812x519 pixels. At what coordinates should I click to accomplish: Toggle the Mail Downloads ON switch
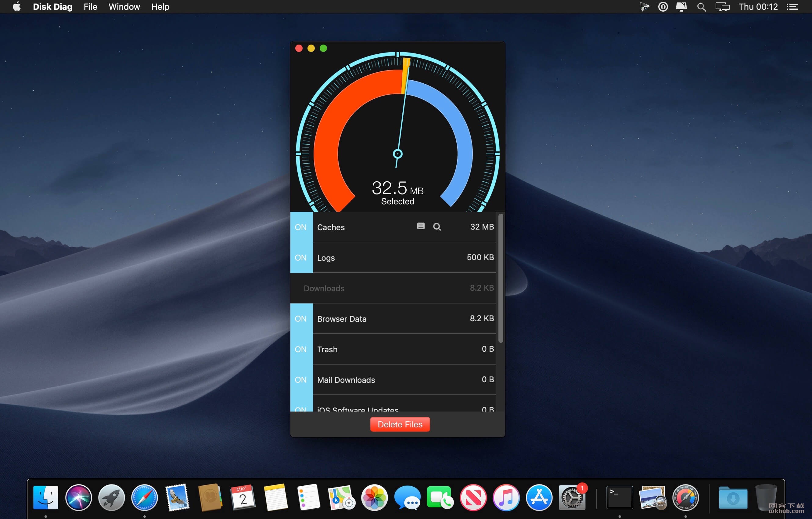coord(301,380)
